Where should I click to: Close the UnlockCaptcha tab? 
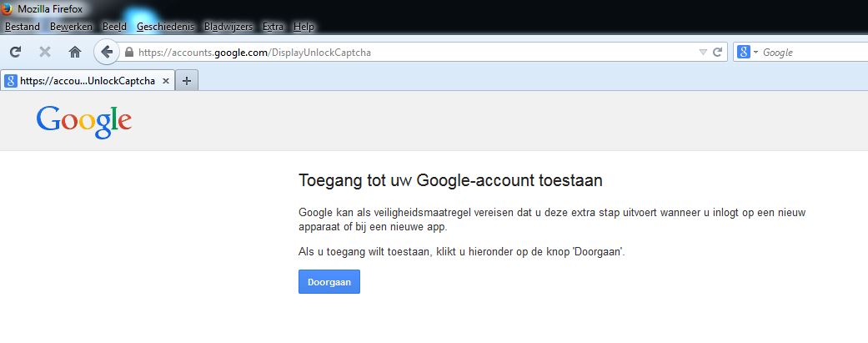coord(166,81)
